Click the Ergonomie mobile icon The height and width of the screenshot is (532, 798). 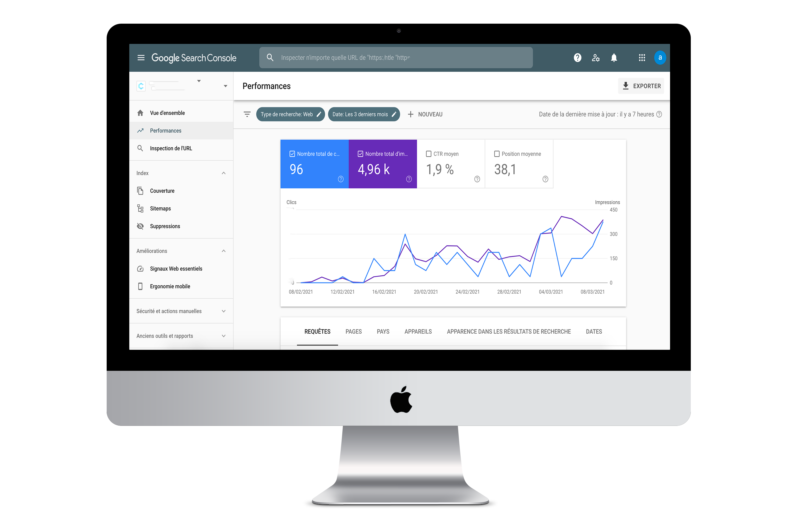140,286
